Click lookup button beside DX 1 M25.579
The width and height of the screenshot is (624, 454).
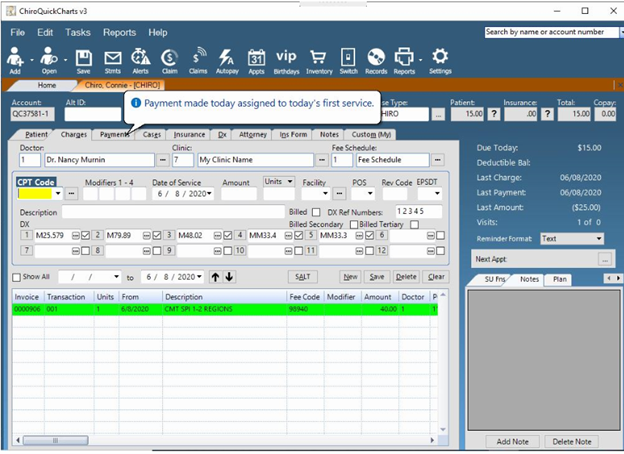(75, 236)
